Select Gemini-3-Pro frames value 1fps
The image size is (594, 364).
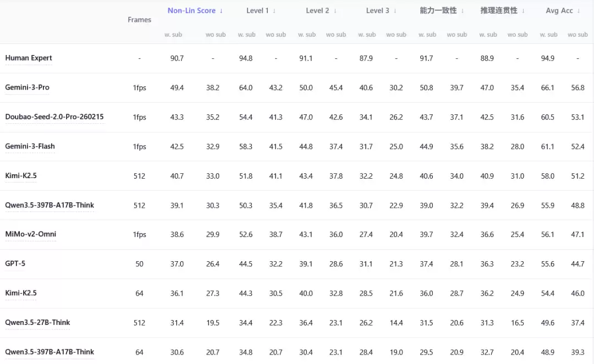pyautogui.click(x=139, y=88)
